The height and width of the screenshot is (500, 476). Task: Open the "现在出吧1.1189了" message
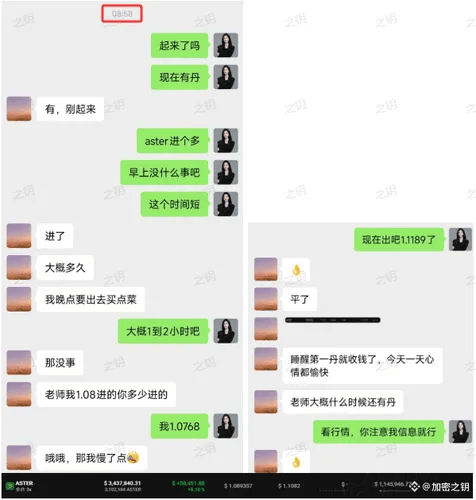(x=399, y=239)
